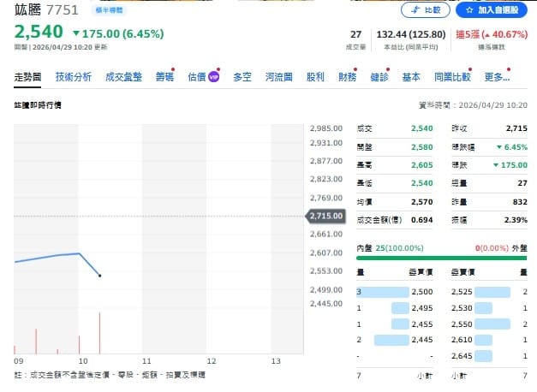Open the 河流圖 tab
This screenshot has height=392, width=537.
tap(278, 77)
